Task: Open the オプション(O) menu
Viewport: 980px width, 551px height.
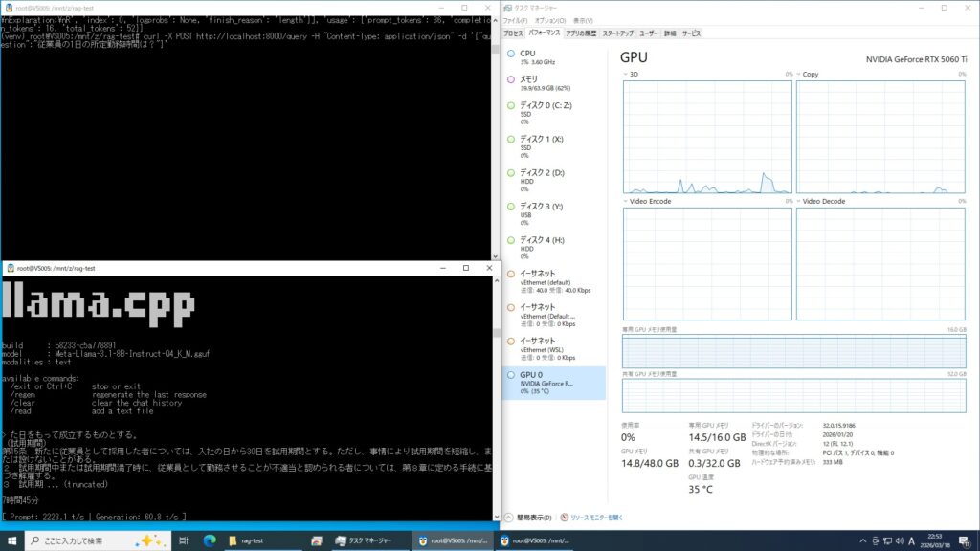Action: [x=549, y=20]
